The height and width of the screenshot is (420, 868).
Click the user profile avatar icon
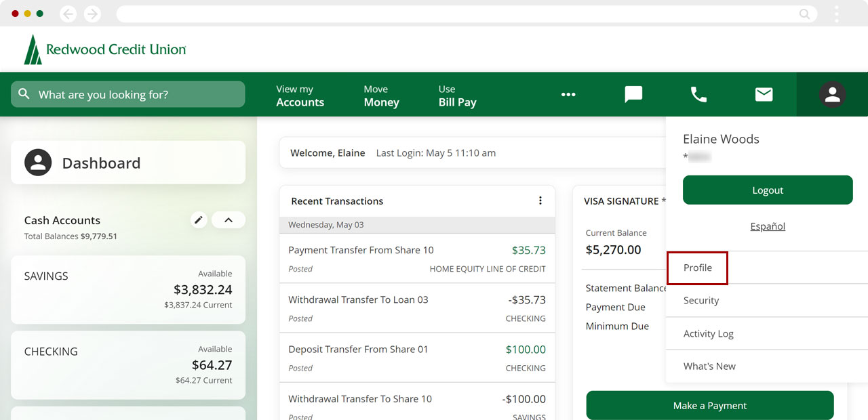(832, 95)
